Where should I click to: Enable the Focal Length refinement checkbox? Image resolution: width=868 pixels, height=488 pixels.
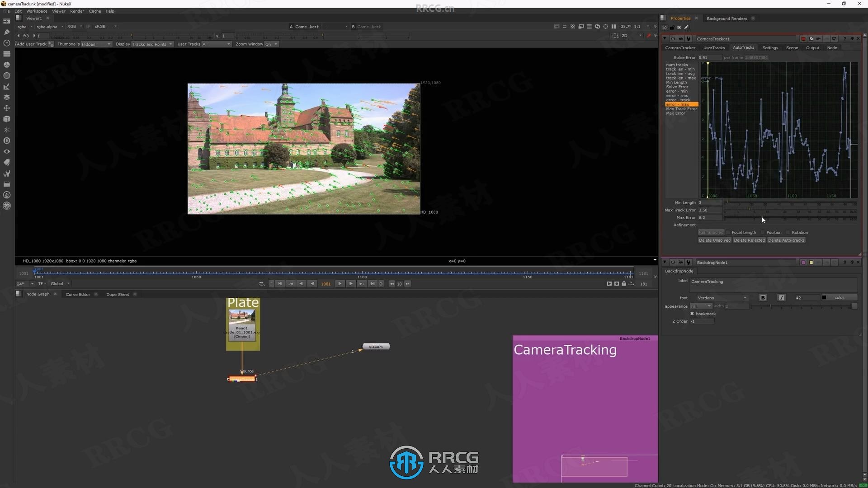tap(728, 233)
